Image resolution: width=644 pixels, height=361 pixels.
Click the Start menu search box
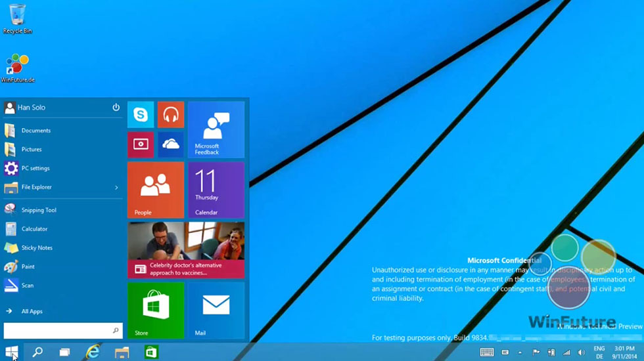(59, 330)
